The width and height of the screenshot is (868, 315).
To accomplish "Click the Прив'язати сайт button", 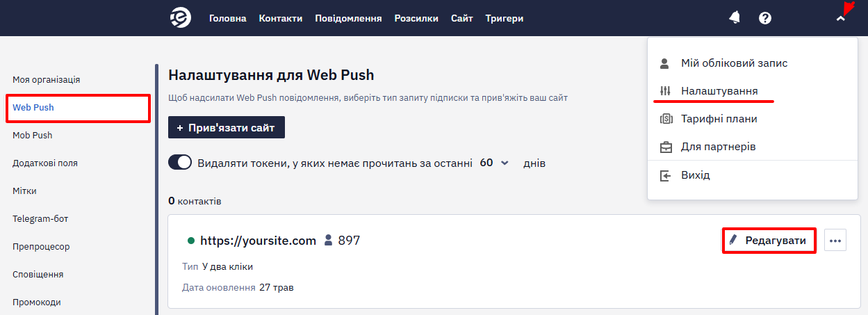I will coord(227,128).
